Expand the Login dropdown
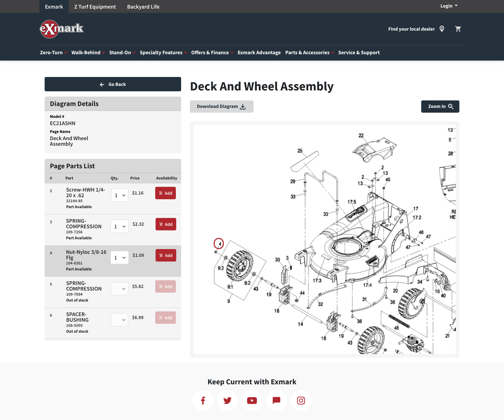The height and width of the screenshot is (420, 504). tap(449, 6)
